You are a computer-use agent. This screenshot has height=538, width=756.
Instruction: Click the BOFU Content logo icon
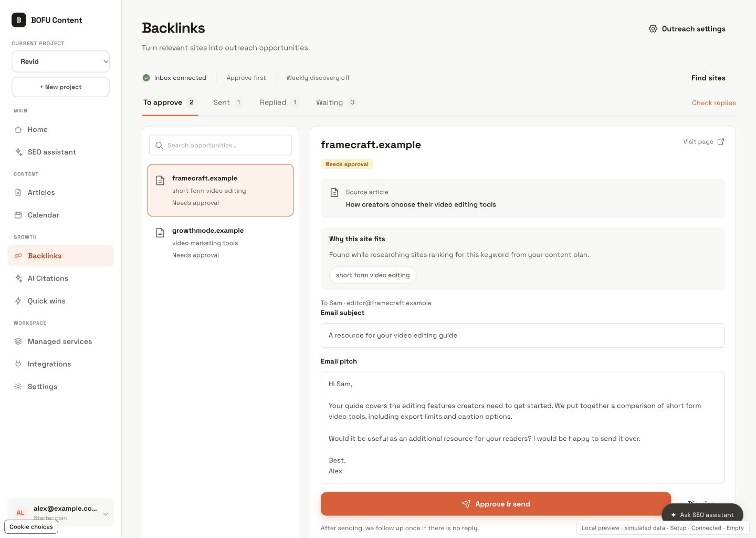pos(19,20)
